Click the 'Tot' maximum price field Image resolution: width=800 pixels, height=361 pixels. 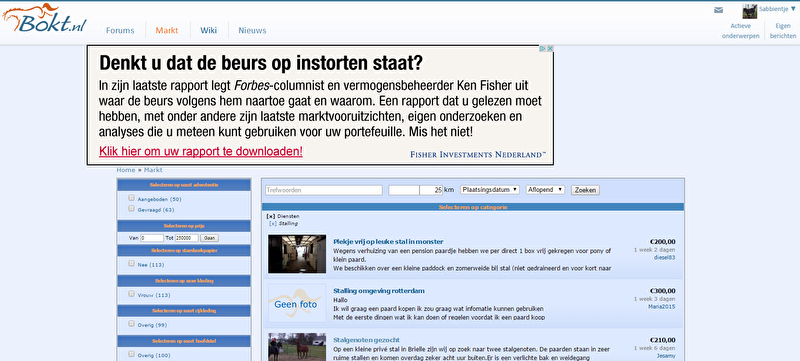[x=187, y=238]
